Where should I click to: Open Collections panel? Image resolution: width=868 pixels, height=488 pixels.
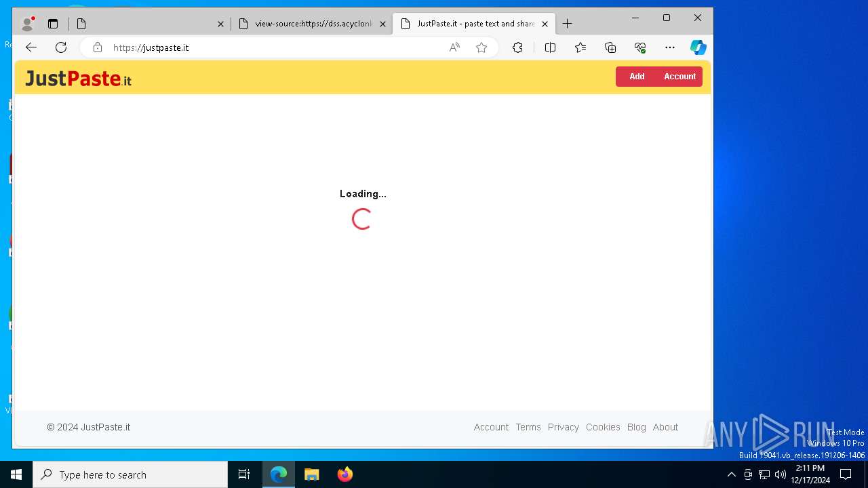pos(610,47)
